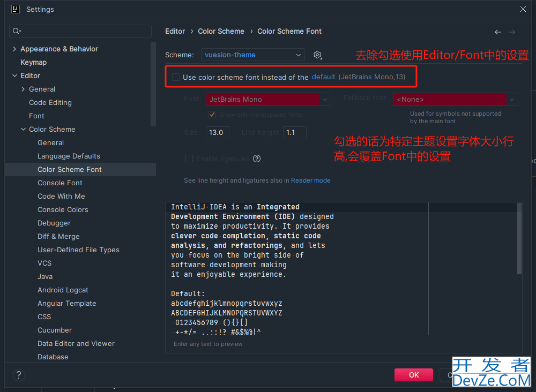Open CSS color settings
536x392 pixels.
[x=44, y=317]
